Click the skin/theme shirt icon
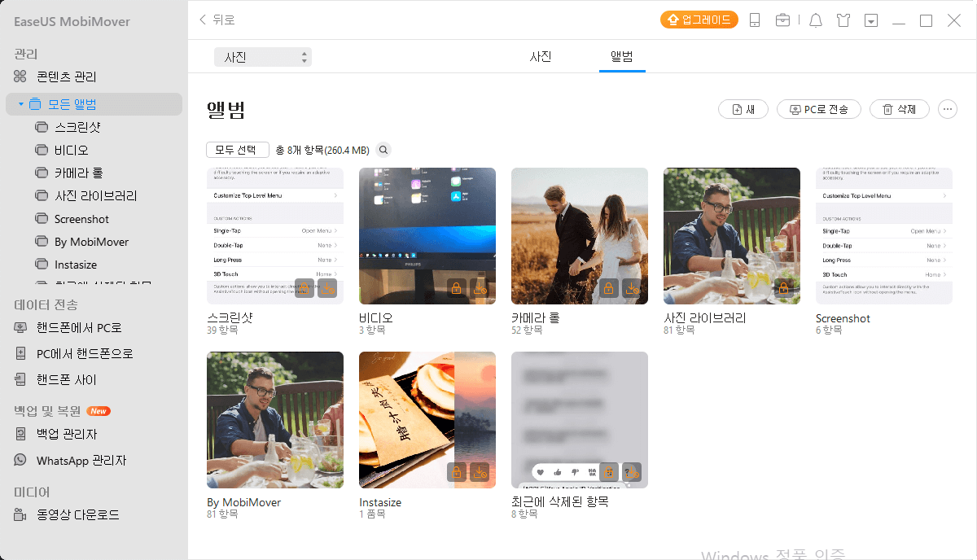The image size is (977, 560). tap(843, 20)
